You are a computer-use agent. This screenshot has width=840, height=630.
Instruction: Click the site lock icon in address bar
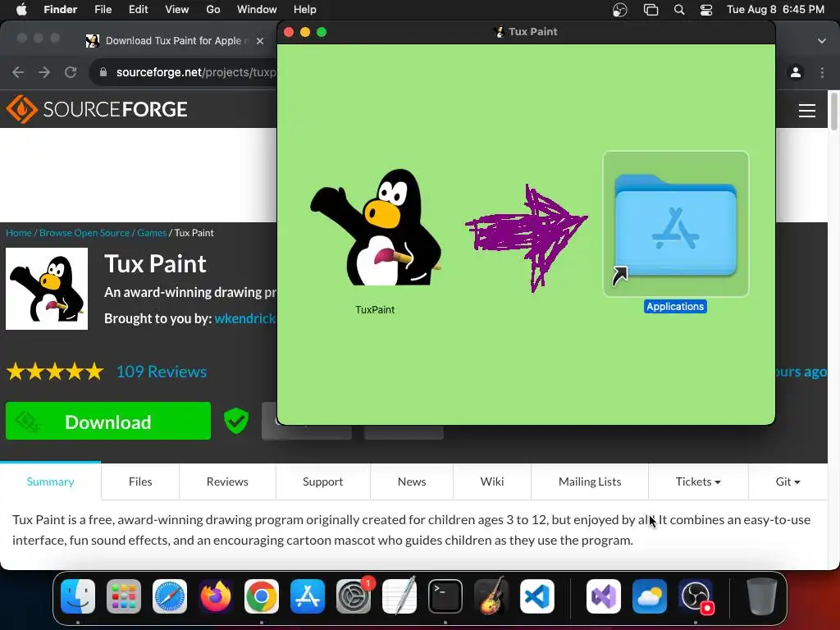[x=103, y=72]
